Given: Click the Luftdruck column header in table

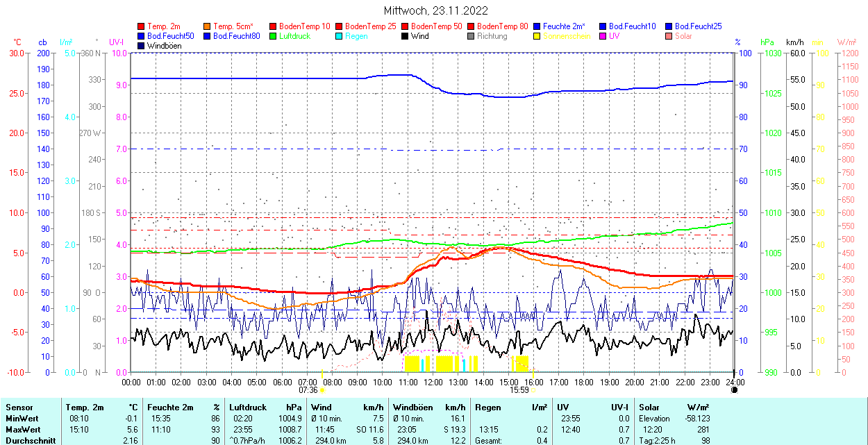Looking at the screenshot, I should click(x=248, y=408).
